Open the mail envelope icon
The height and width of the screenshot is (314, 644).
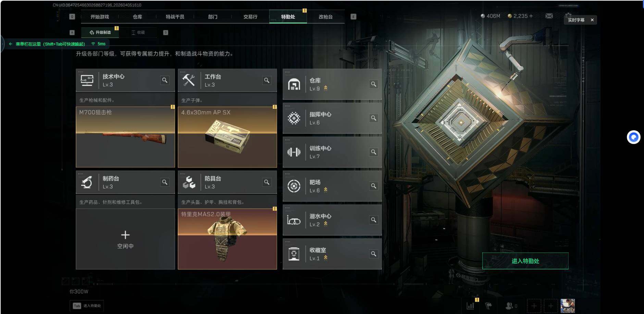coord(549,16)
